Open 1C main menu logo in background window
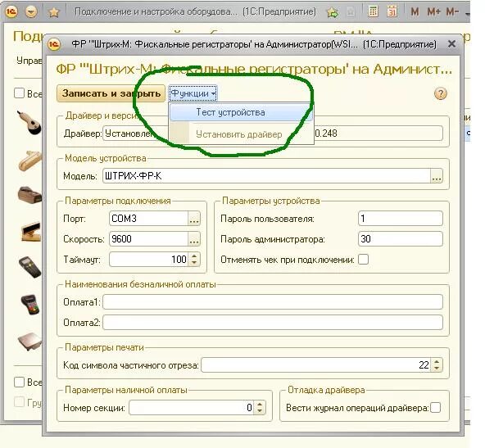Viewport: 485px width, 448px height. tap(11, 11)
